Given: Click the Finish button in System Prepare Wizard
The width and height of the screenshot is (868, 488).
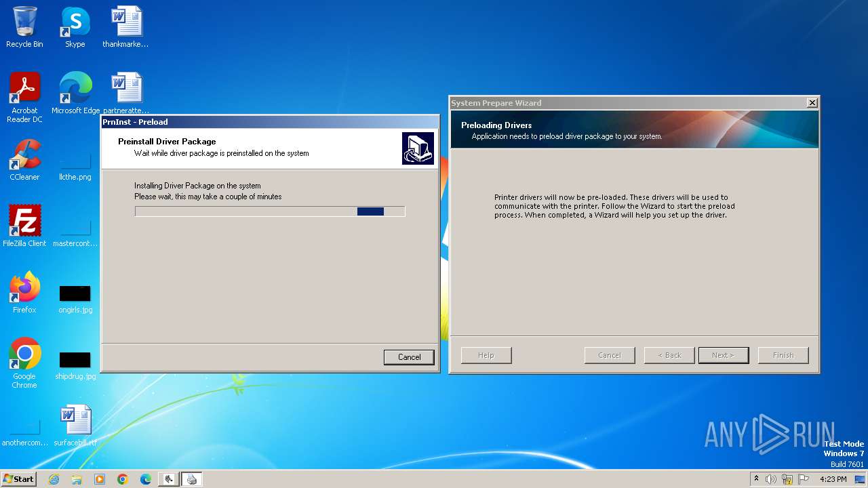Looking at the screenshot, I should (783, 355).
